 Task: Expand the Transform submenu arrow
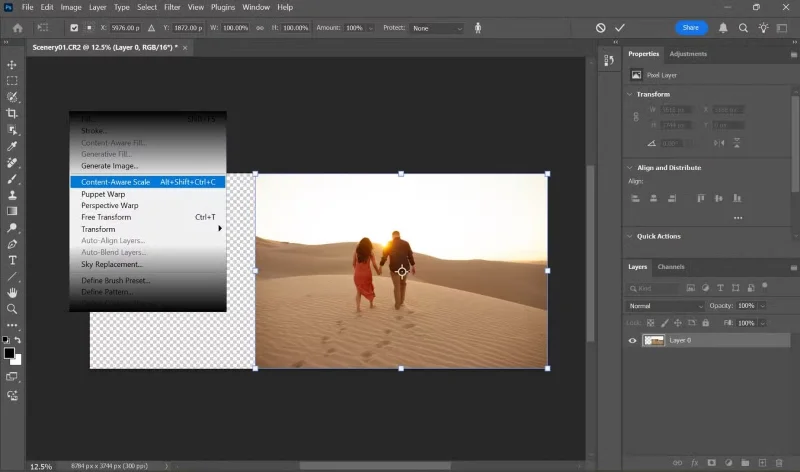pyautogui.click(x=220, y=229)
